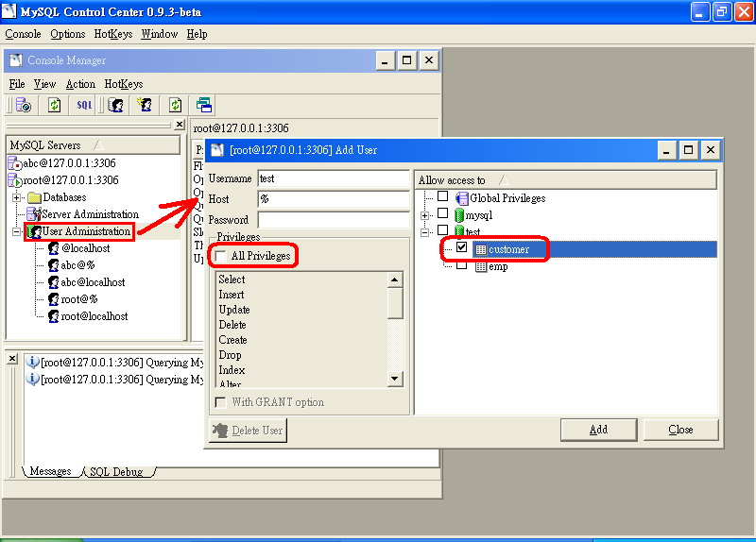756x542 pixels.
Task: Click the customer table icon
Action: click(x=481, y=249)
